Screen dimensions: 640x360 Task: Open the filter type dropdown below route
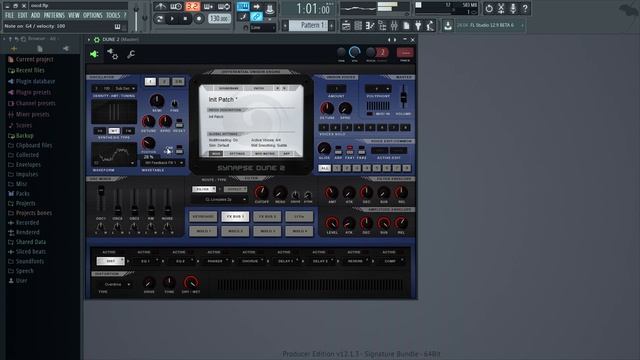point(220,200)
